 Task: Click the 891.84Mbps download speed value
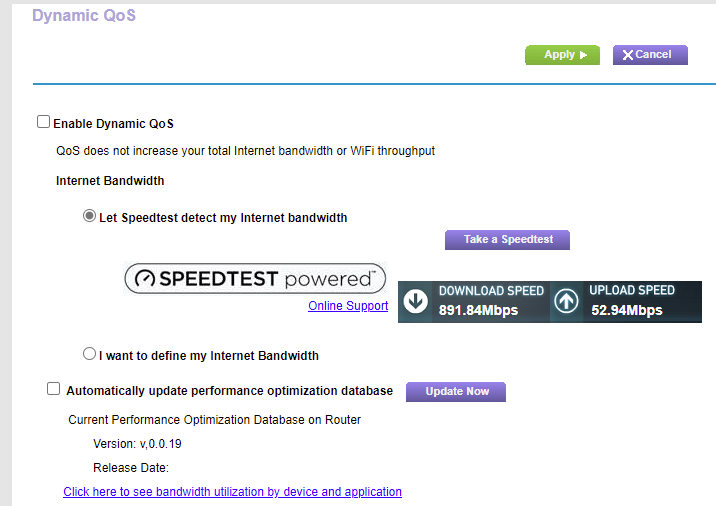pos(478,310)
